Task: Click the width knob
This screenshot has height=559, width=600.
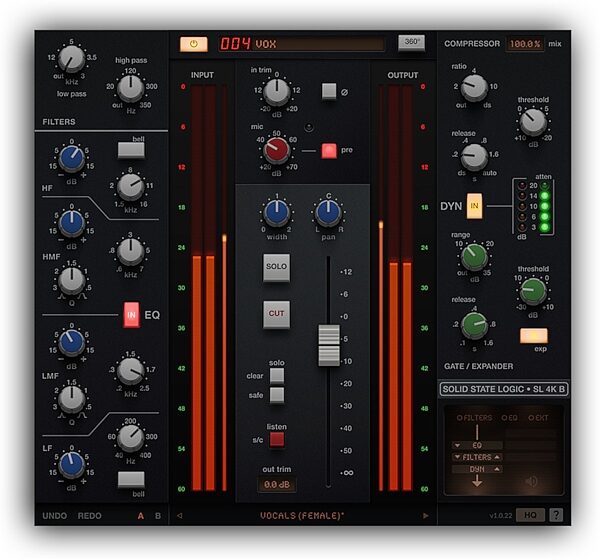Action: point(277,213)
